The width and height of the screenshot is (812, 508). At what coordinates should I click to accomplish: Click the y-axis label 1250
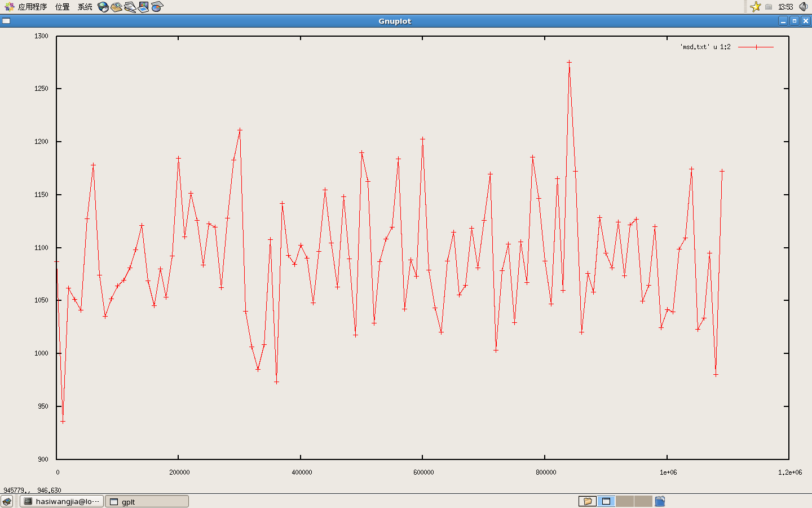pyautogui.click(x=41, y=89)
